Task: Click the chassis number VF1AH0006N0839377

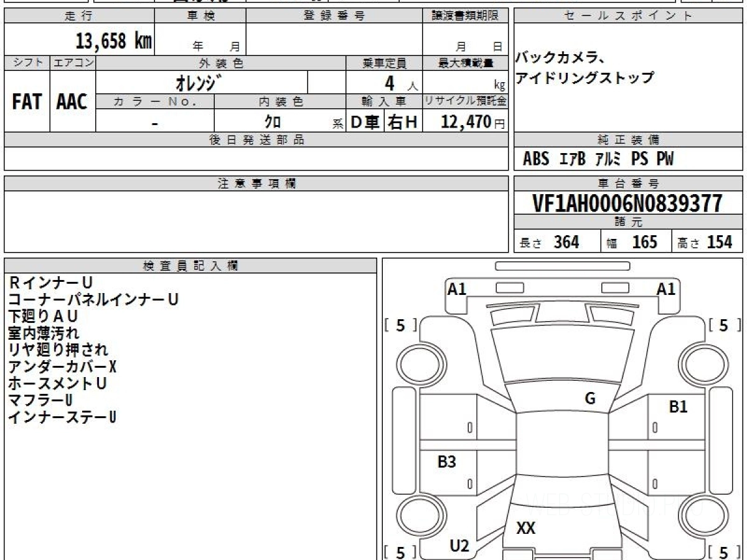Action: pos(627,203)
